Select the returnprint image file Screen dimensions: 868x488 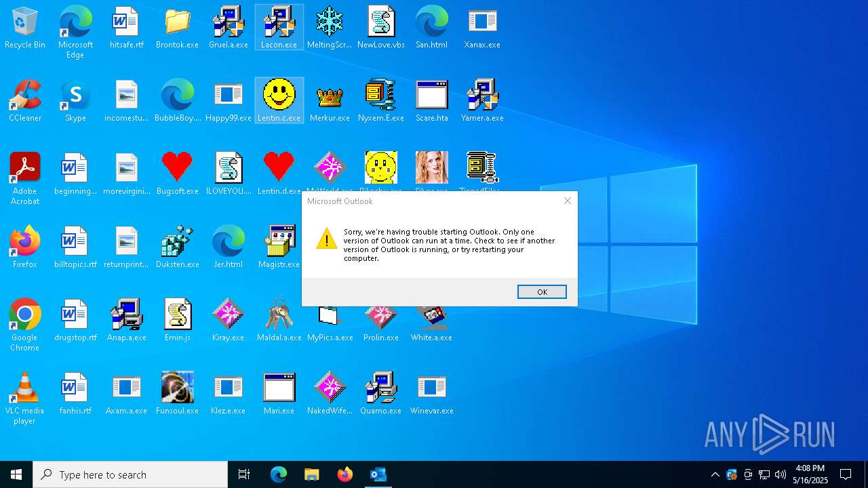click(126, 248)
